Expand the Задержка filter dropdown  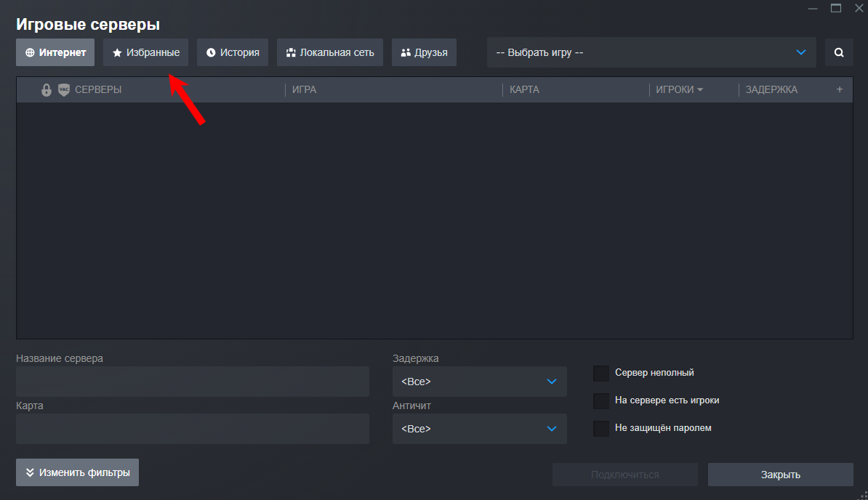click(x=479, y=382)
